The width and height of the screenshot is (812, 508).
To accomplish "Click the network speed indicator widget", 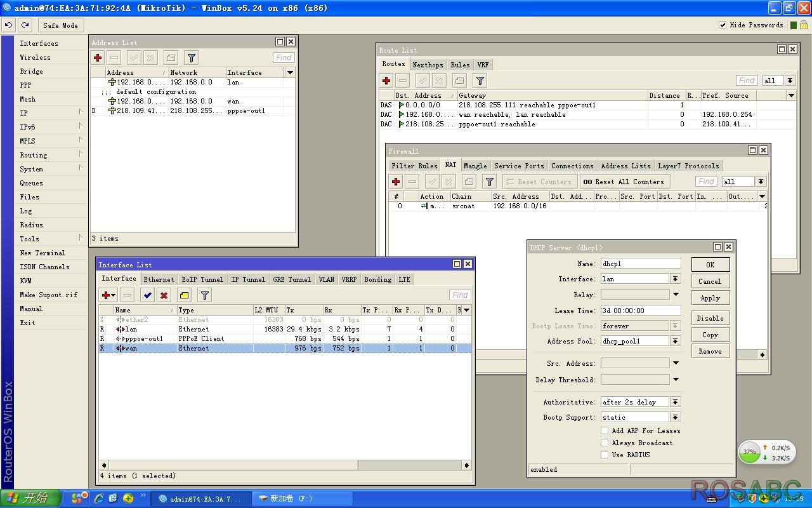I will pos(766,452).
